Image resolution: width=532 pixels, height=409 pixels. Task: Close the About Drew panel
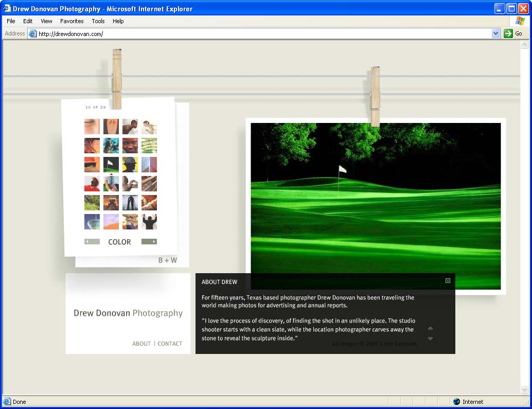pyautogui.click(x=448, y=281)
